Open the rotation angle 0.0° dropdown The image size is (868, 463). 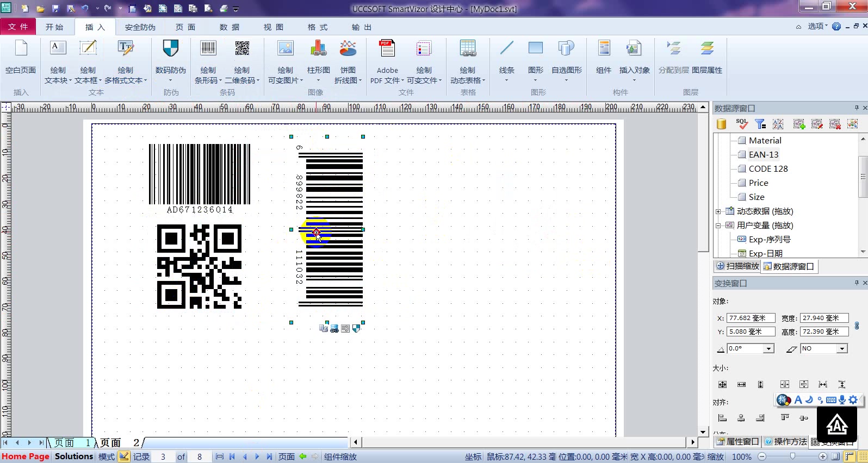(768, 348)
